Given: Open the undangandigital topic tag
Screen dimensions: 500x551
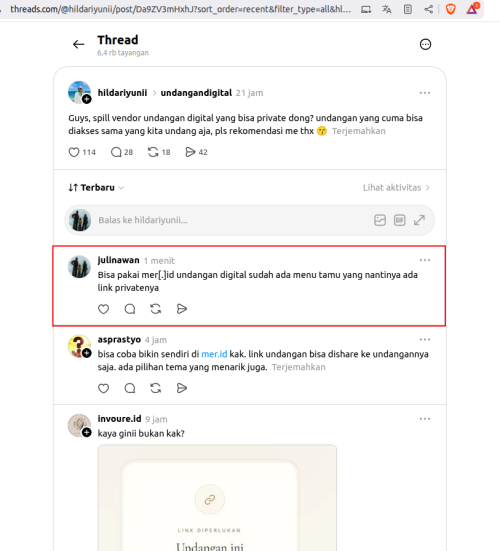Looking at the screenshot, I should tap(196, 93).
